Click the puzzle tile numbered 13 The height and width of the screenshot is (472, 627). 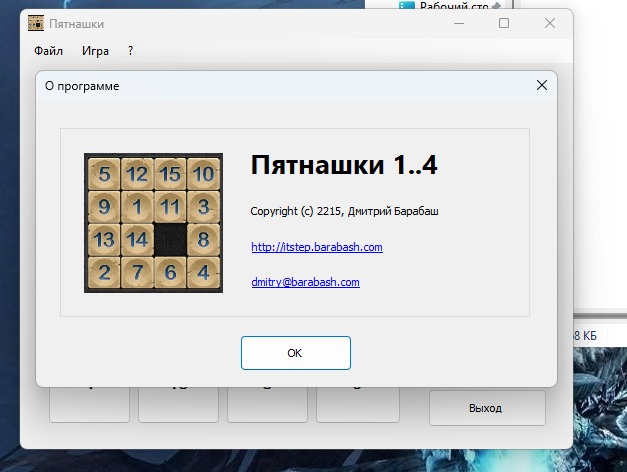[104, 239]
